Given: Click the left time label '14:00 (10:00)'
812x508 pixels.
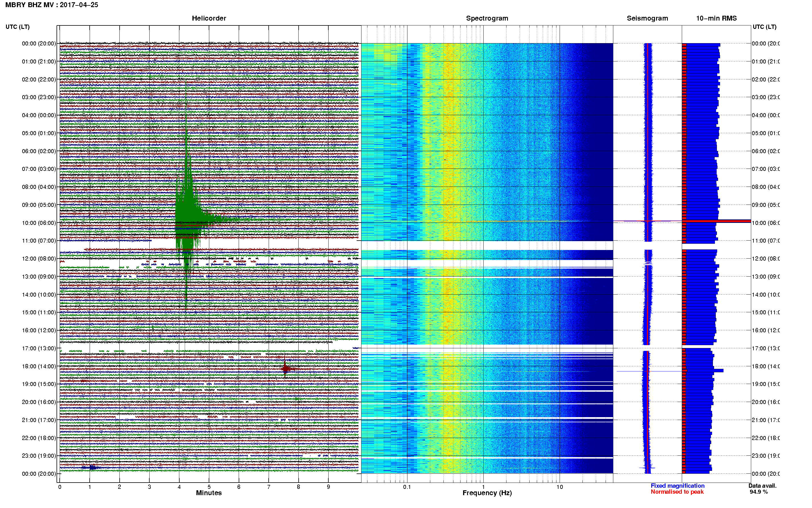Looking at the screenshot, I should click(39, 295).
